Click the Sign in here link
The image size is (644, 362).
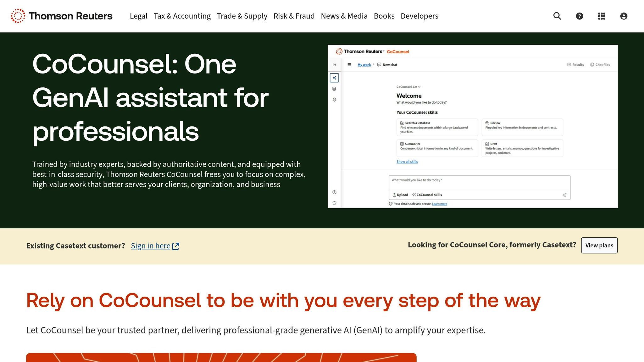click(x=151, y=246)
